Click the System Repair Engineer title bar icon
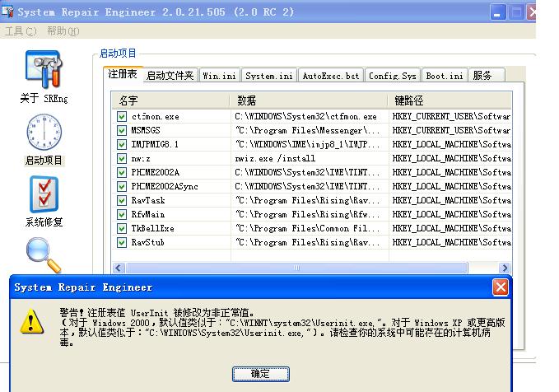The width and height of the screenshot is (559, 392). pyautogui.click(x=8, y=12)
